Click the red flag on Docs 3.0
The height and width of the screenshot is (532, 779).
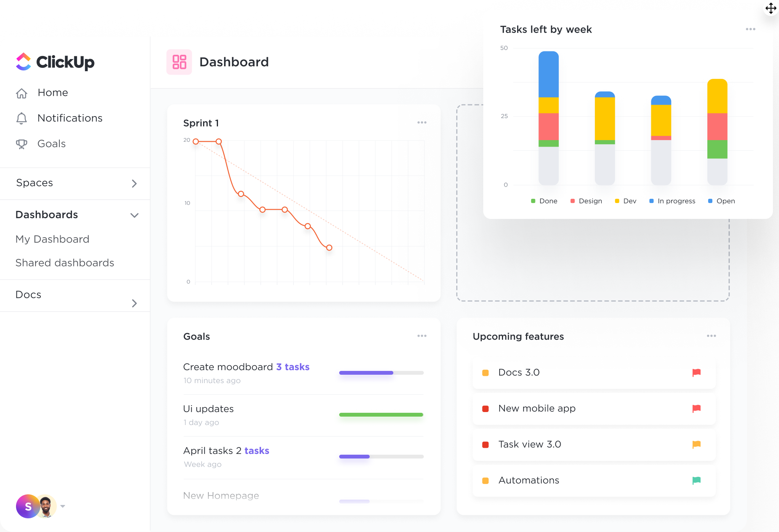click(696, 372)
